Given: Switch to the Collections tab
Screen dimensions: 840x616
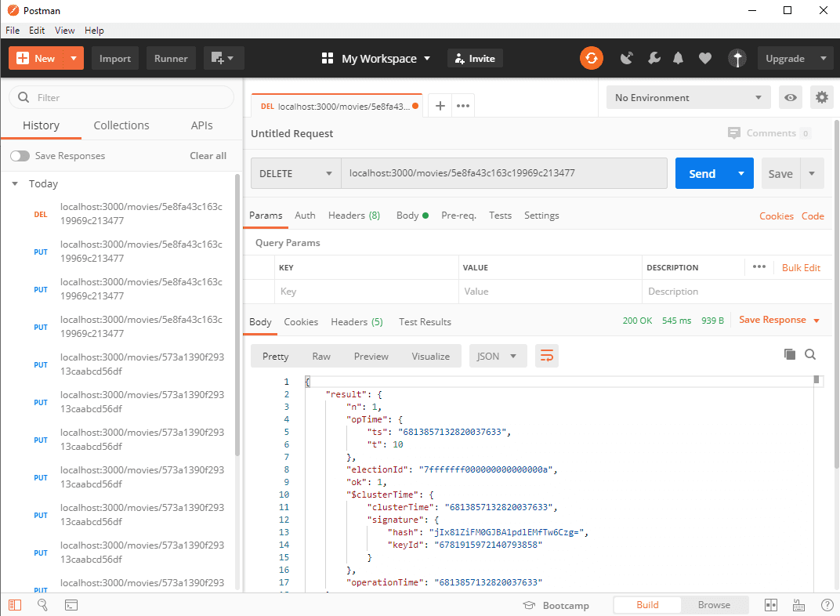Looking at the screenshot, I should click(x=121, y=125).
